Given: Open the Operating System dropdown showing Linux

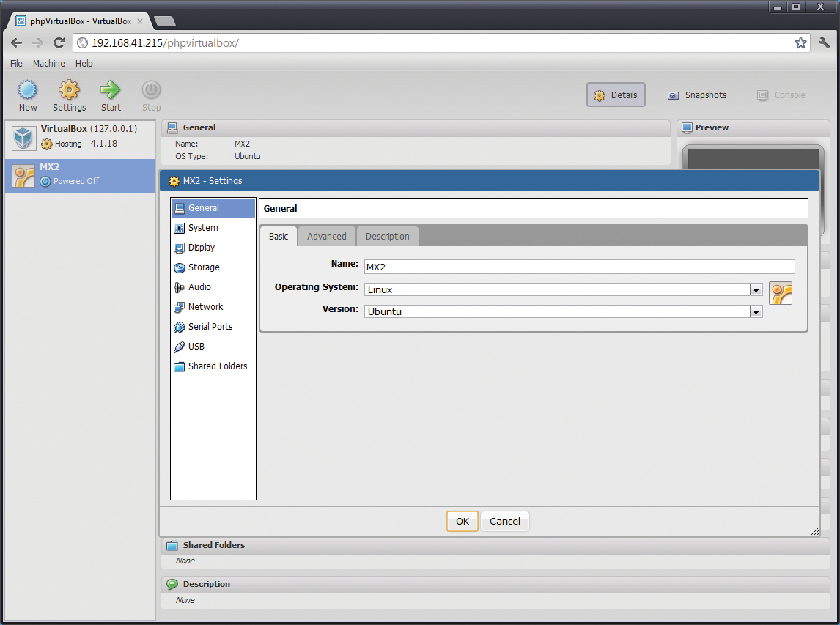Looking at the screenshot, I should [755, 289].
